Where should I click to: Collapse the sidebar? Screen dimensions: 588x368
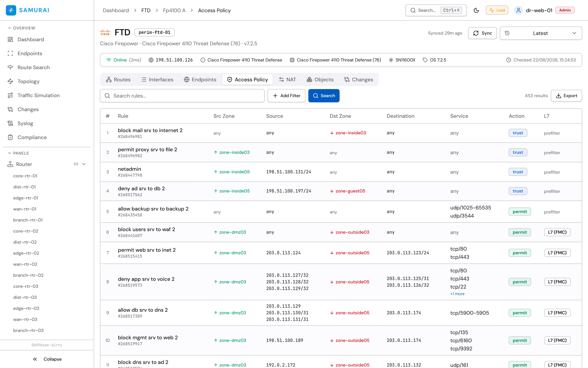[x=47, y=359]
